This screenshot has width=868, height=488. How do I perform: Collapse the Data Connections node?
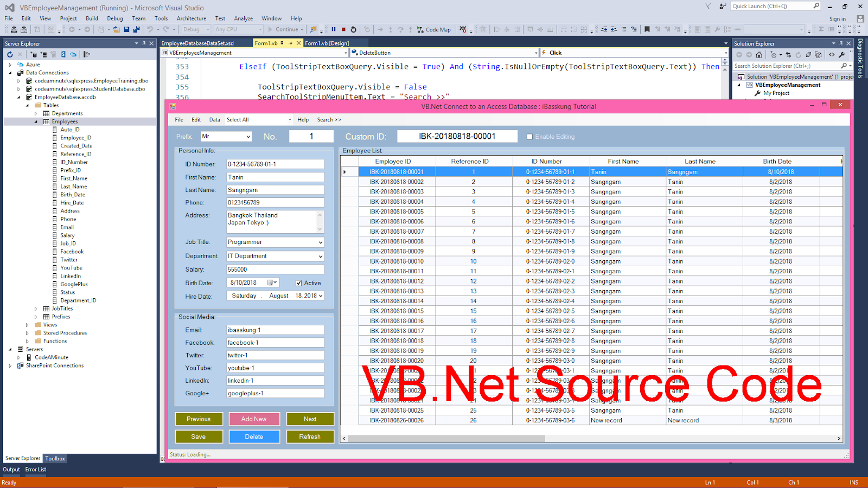tap(10, 73)
